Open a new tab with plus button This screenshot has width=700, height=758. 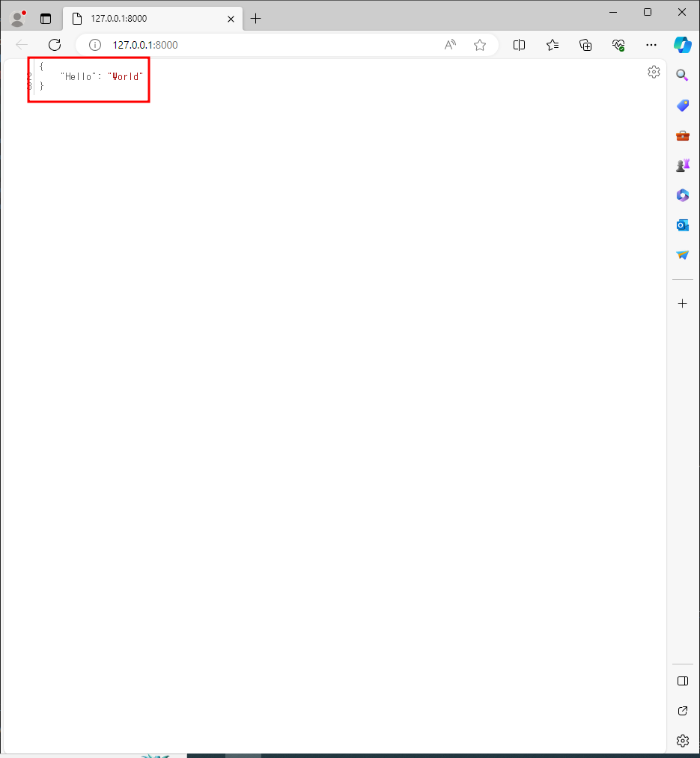255,19
